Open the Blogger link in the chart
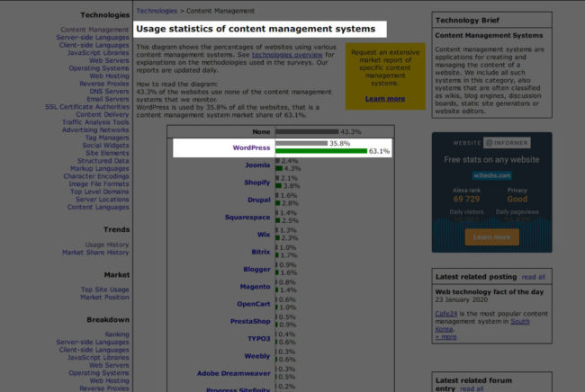This screenshot has width=585, height=392. pos(256,269)
